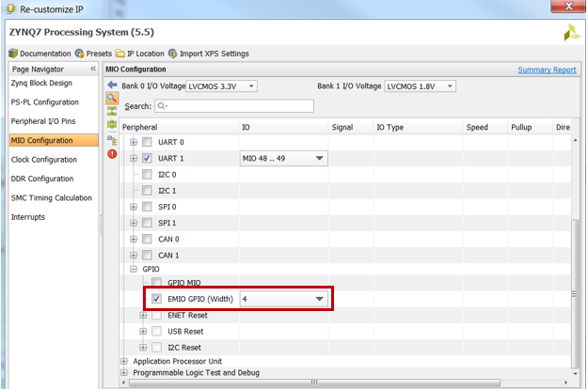Click the collapse all icon
The image size is (588, 390).
coord(112,111)
